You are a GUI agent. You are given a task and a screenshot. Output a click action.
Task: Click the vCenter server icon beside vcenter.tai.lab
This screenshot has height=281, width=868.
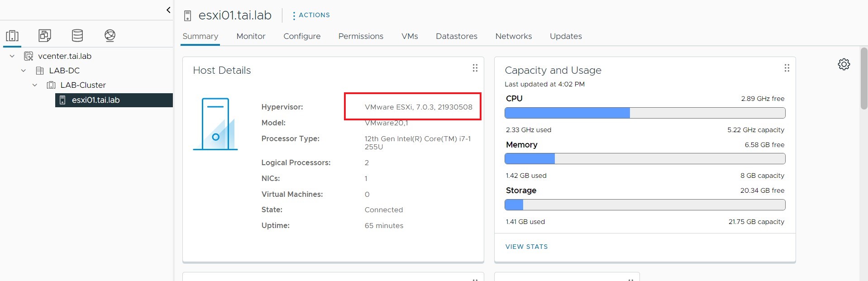click(x=29, y=56)
